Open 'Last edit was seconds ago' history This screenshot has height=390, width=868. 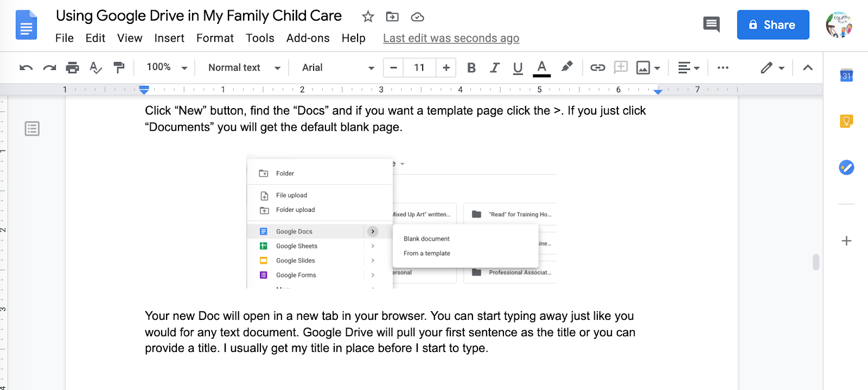[451, 38]
